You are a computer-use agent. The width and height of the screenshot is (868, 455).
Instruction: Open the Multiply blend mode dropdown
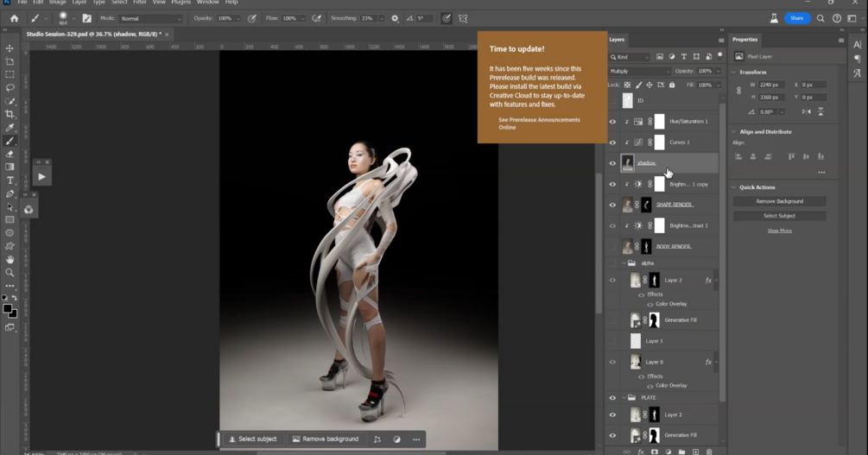tap(639, 71)
